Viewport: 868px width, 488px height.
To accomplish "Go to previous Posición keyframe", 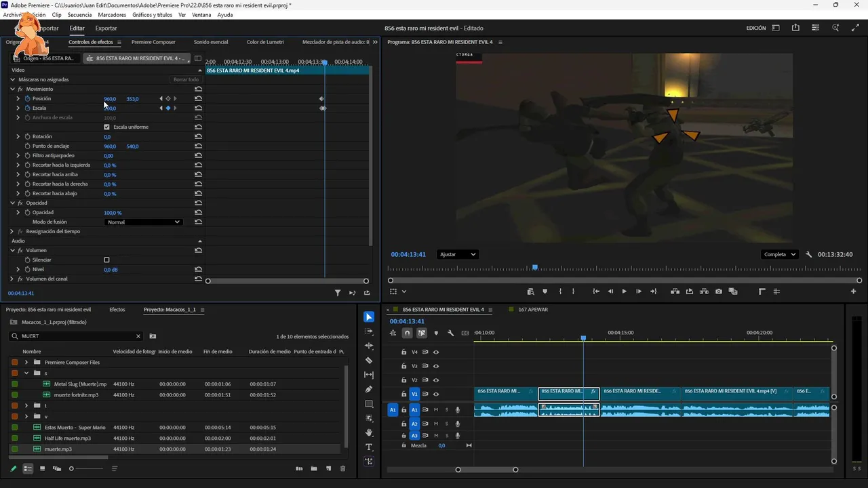I will pyautogui.click(x=161, y=99).
